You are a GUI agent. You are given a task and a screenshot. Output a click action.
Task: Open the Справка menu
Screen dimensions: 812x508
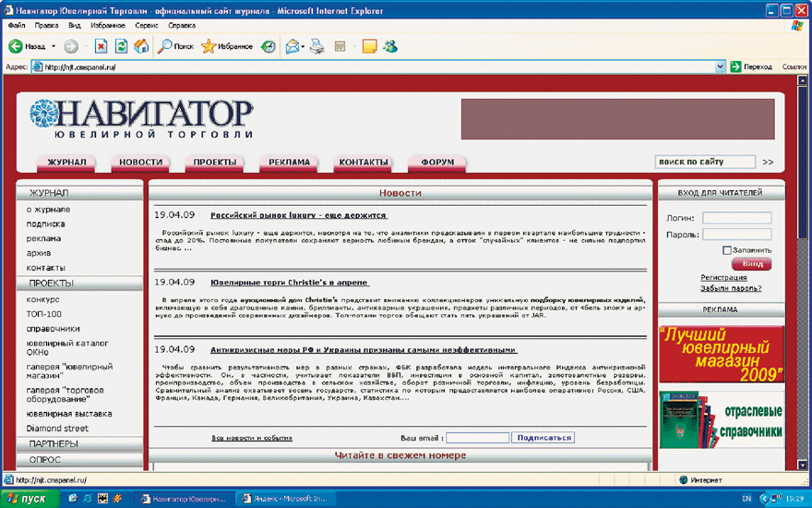(x=182, y=25)
